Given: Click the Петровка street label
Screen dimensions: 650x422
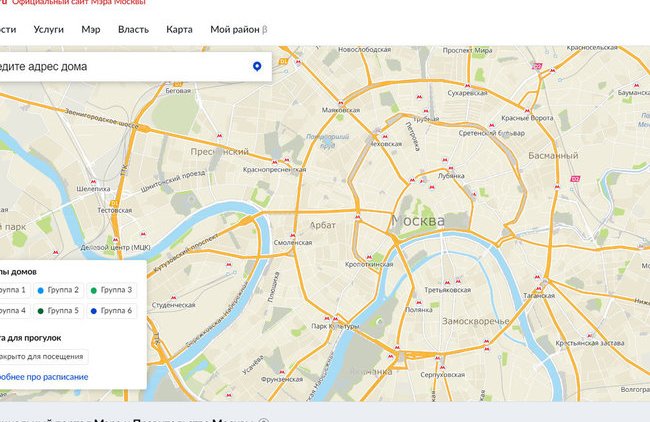Looking at the screenshot, I should coord(412,136).
